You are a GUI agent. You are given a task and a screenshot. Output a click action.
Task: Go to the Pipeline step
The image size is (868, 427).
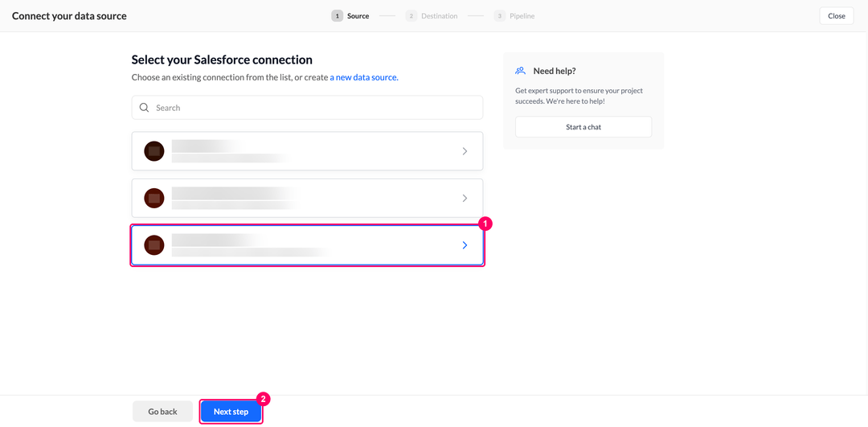pos(514,16)
